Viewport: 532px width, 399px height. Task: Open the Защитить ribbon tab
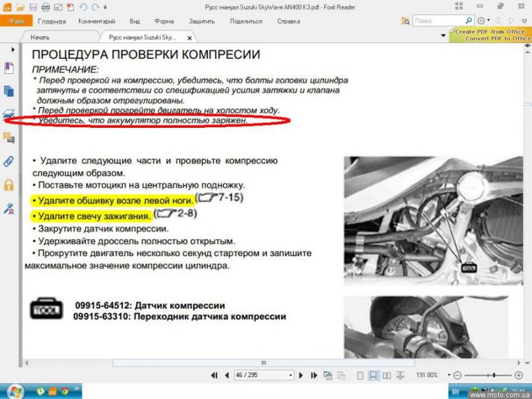(x=202, y=21)
